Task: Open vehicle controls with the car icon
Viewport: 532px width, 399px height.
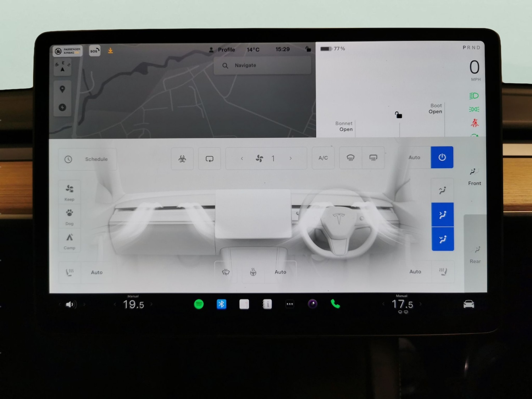Action: 469,304
